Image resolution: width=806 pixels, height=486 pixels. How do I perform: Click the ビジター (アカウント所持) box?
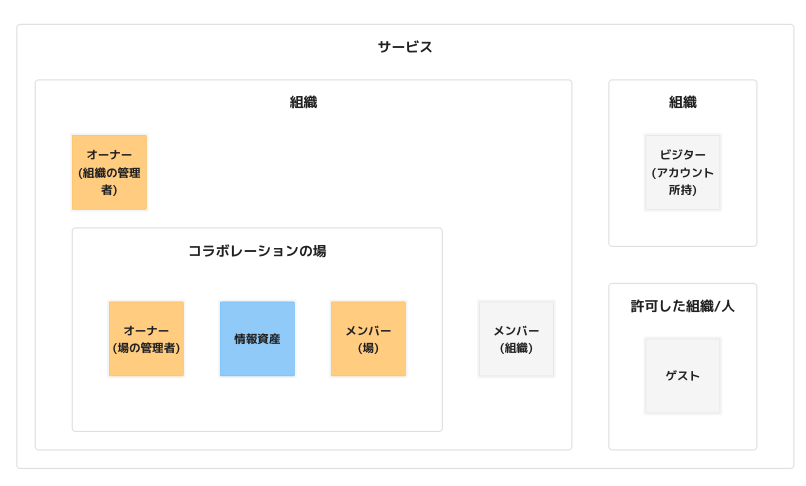(683, 172)
